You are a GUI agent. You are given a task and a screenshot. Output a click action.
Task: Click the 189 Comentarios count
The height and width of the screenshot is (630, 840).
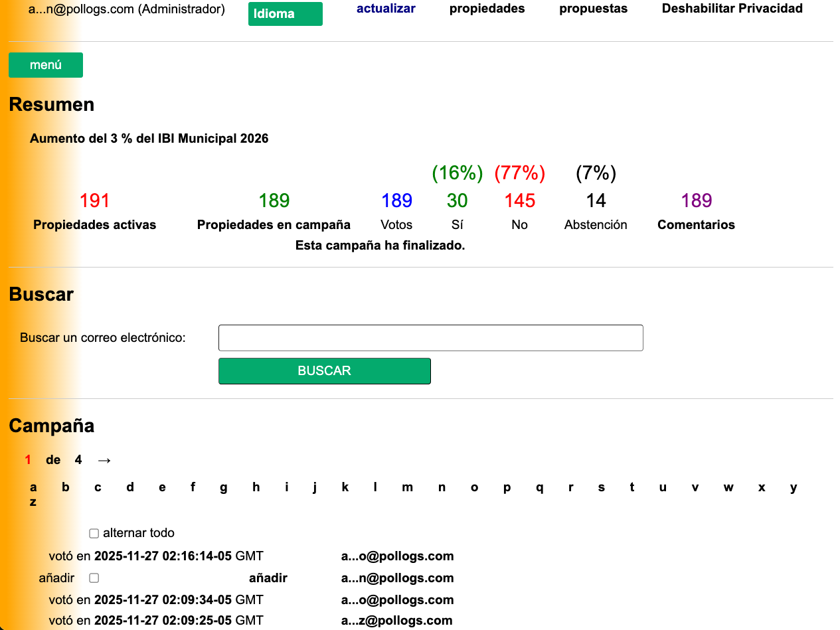point(696,200)
